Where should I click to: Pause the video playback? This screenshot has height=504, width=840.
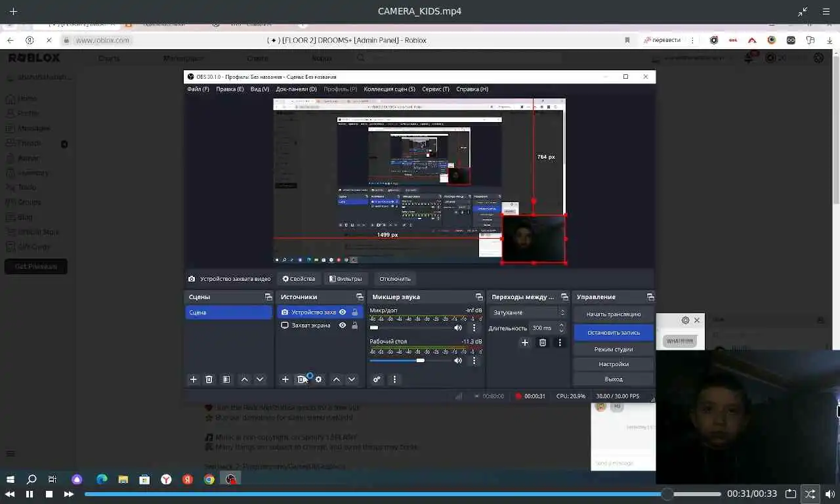click(30, 494)
